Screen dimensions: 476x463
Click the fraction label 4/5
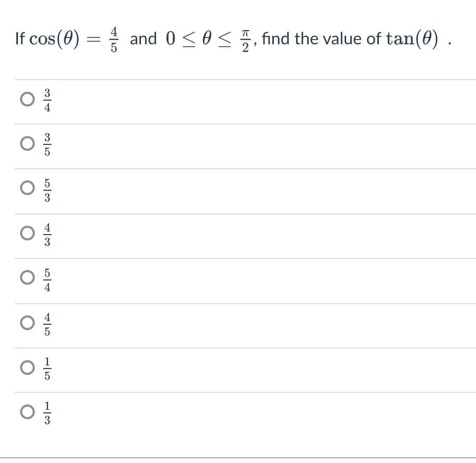(47, 323)
